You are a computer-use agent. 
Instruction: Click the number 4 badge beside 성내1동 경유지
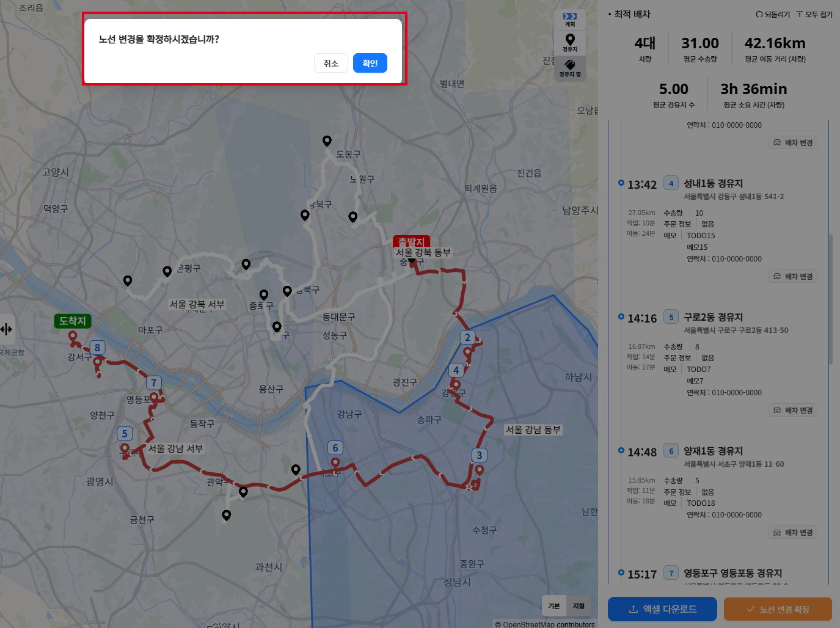(x=671, y=183)
